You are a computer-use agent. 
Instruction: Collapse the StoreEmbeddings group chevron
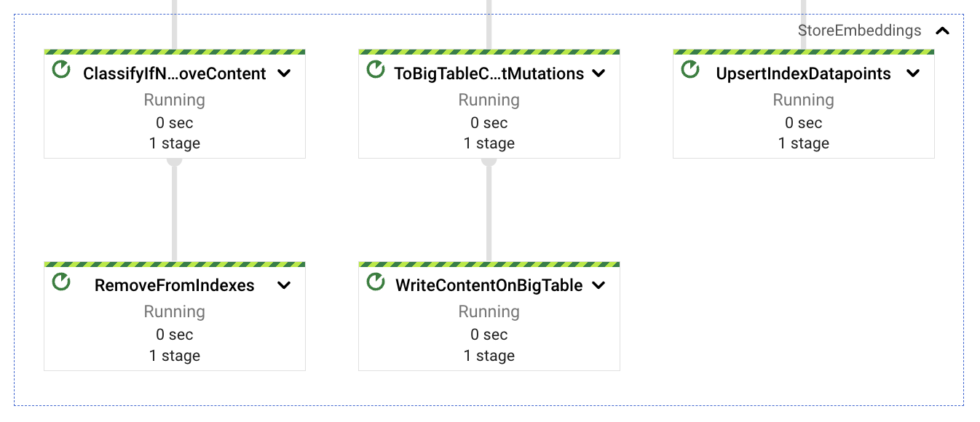click(943, 31)
